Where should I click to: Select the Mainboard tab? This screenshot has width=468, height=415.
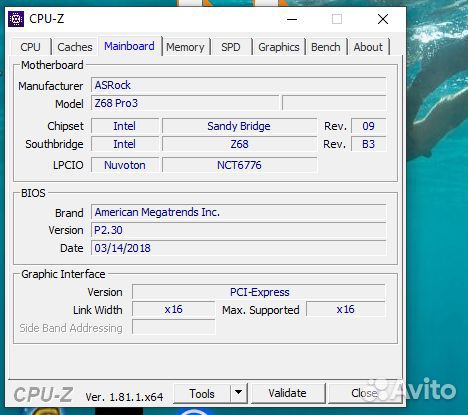(x=129, y=46)
